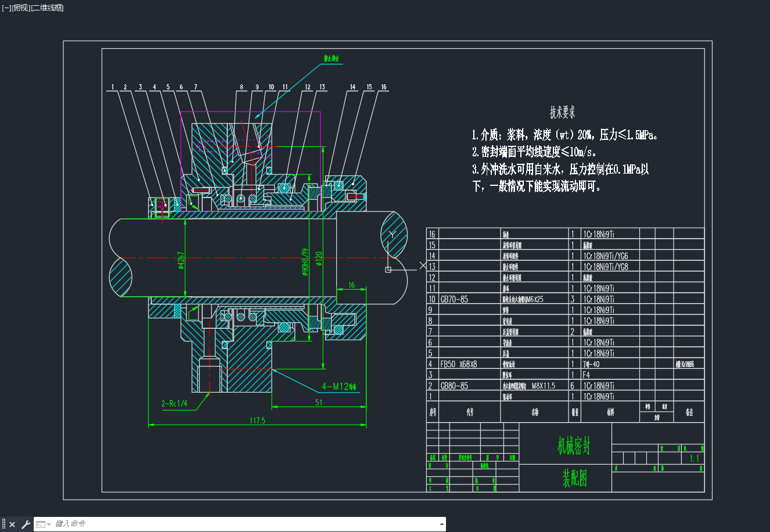
Task: Select the φ42h7 shaft diameter dimension
Action: (x=181, y=261)
